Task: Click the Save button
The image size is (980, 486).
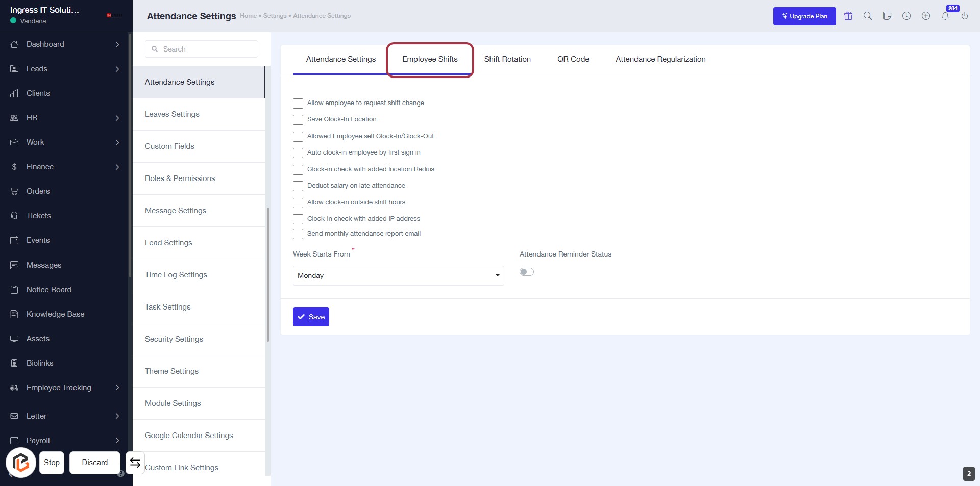Action: pyautogui.click(x=311, y=317)
